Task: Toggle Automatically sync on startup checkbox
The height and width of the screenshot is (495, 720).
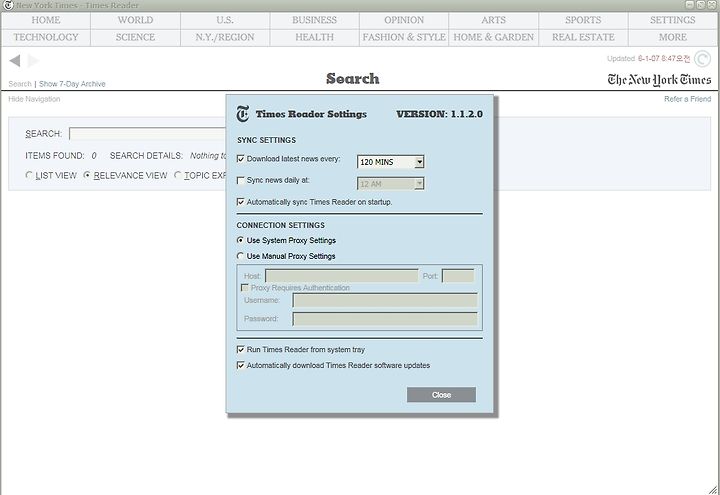Action: 240,202
